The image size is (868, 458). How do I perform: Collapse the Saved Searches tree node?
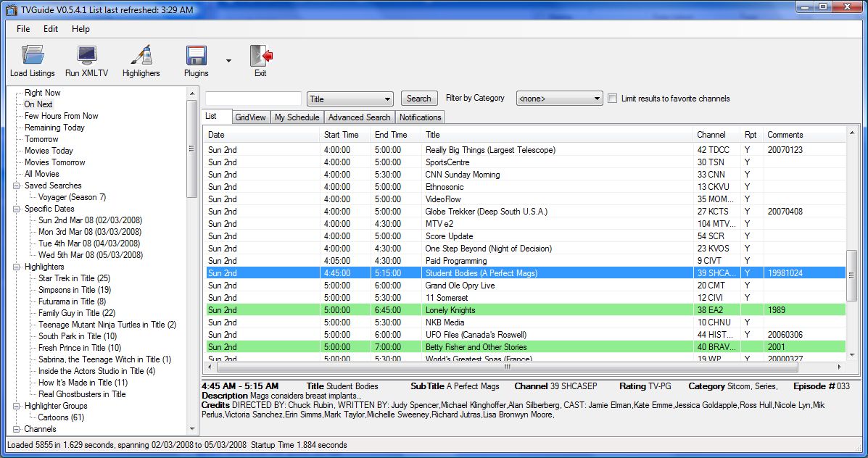click(17, 186)
